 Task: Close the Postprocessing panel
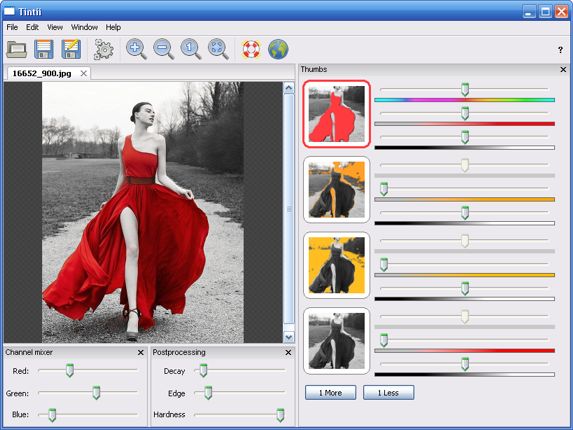[x=288, y=353]
